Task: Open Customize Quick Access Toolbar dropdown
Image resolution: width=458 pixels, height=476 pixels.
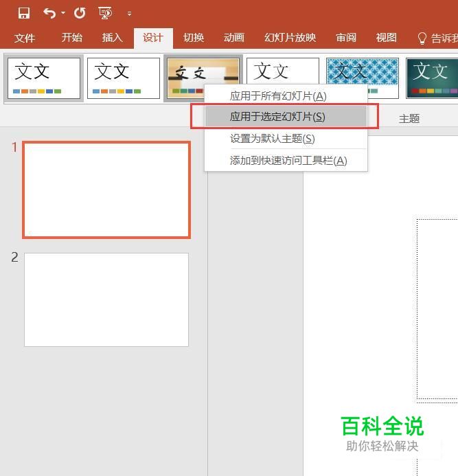Action: [129, 14]
